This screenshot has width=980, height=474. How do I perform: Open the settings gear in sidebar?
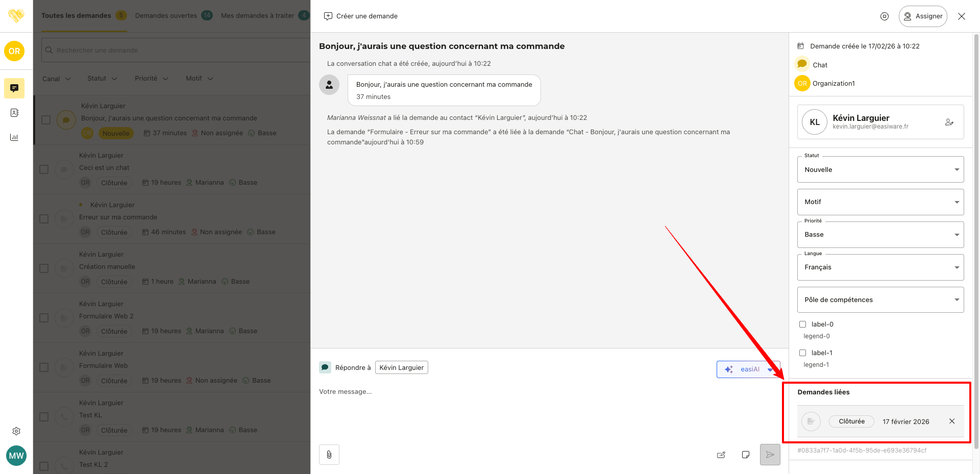(x=16, y=431)
